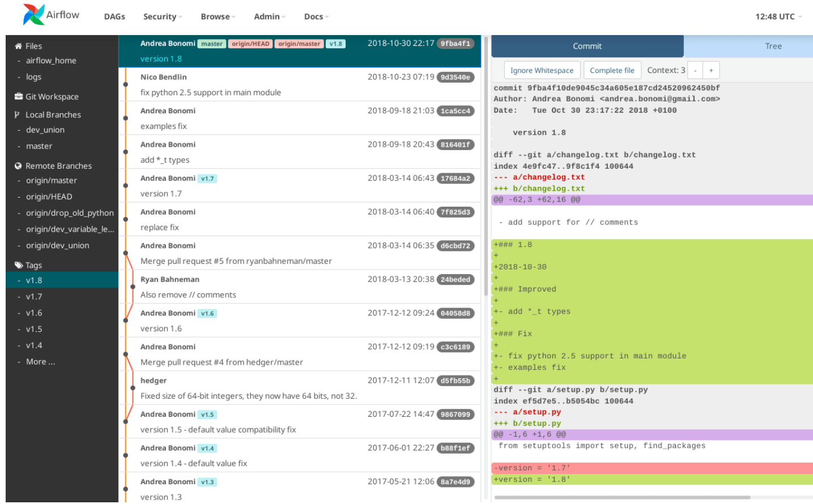Expand More ... tags in sidebar
Screen dimensions: 813x504
pos(40,361)
